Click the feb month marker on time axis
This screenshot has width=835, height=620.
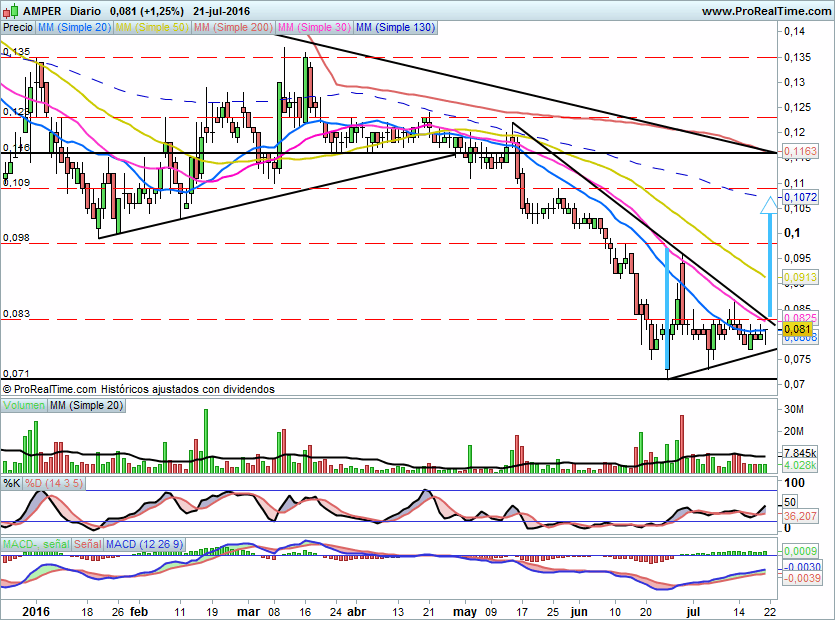tap(138, 611)
